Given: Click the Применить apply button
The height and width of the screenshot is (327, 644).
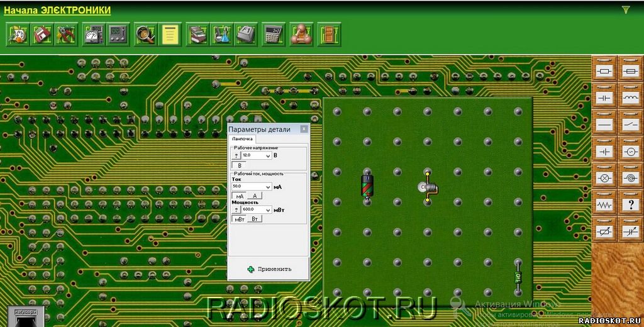Looking at the screenshot, I should coord(269,269).
